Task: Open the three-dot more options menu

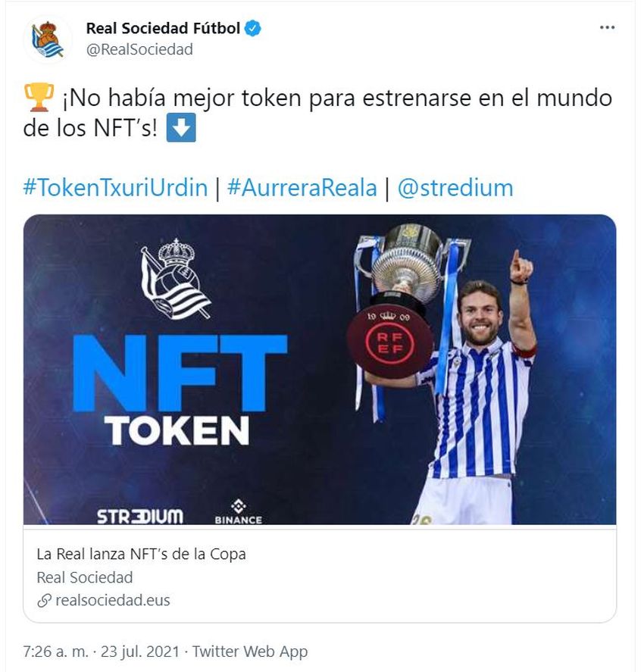Action: (607, 27)
